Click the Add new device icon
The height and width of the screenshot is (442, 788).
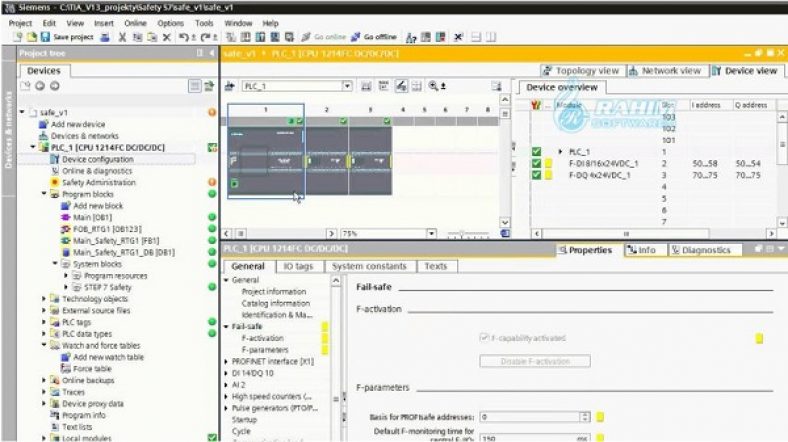(x=44, y=124)
